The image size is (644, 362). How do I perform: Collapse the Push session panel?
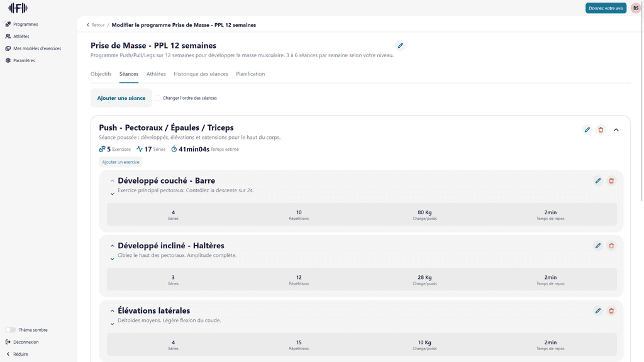tap(616, 130)
